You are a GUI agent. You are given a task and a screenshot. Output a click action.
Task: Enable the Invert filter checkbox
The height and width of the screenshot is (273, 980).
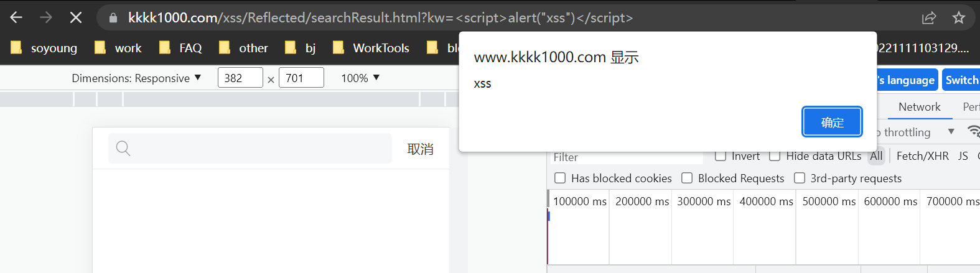pyautogui.click(x=721, y=156)
